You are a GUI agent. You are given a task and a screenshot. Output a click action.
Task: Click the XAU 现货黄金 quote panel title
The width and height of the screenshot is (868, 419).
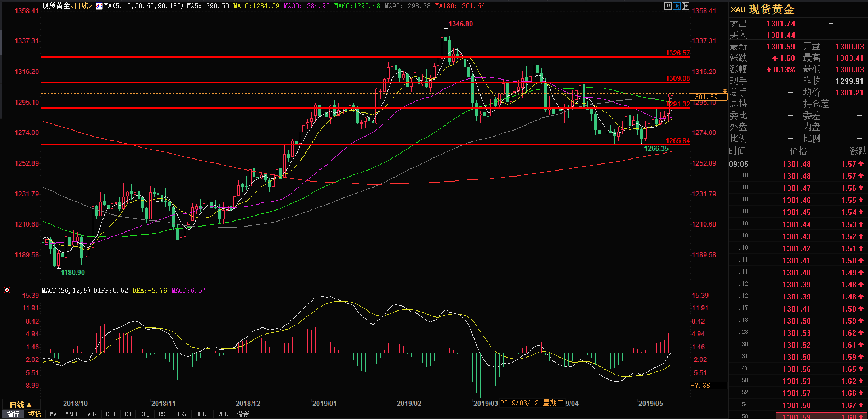tap(762, 9)
